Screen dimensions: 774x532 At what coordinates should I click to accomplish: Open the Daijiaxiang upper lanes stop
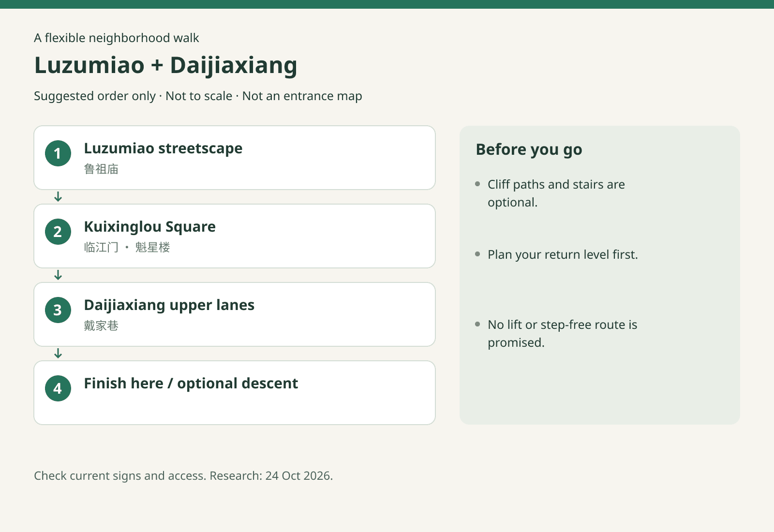click(x=235, y=314)
